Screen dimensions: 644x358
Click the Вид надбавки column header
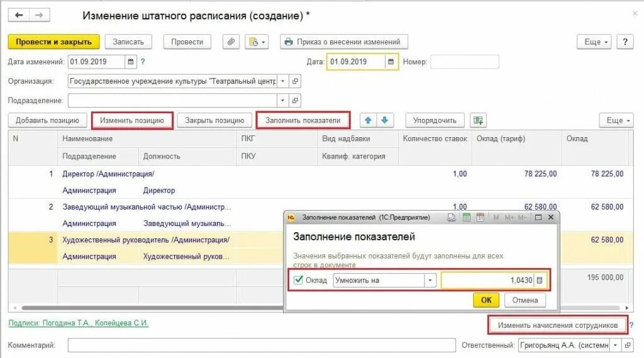(358, 139)
